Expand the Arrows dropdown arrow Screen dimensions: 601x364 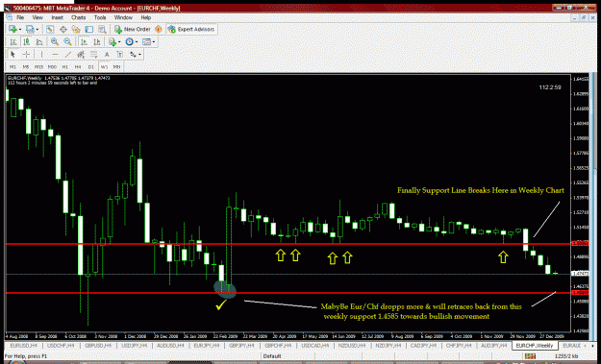click(x=139, y=55)
